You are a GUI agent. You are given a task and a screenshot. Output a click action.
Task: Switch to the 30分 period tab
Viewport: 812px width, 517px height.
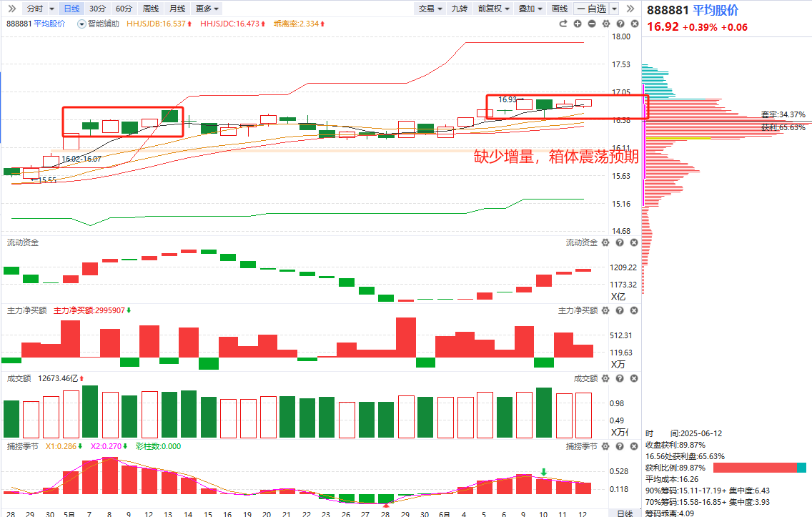click(x=97, y=9)
